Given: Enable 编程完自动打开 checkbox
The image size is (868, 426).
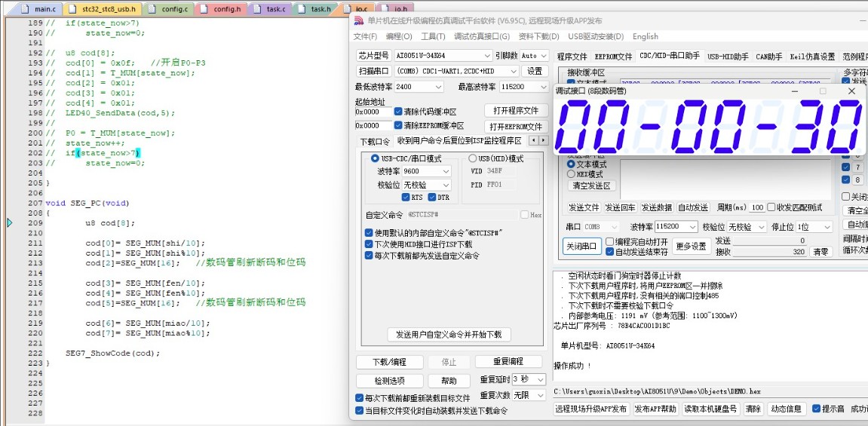Looking at the screenshot, I should (x=609, y=242).
